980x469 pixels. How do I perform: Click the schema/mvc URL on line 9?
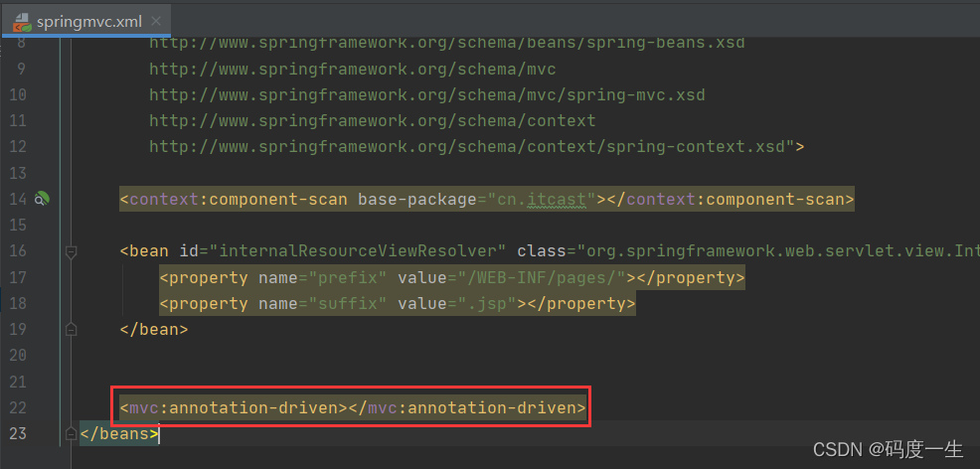click(x=352, y=70)
